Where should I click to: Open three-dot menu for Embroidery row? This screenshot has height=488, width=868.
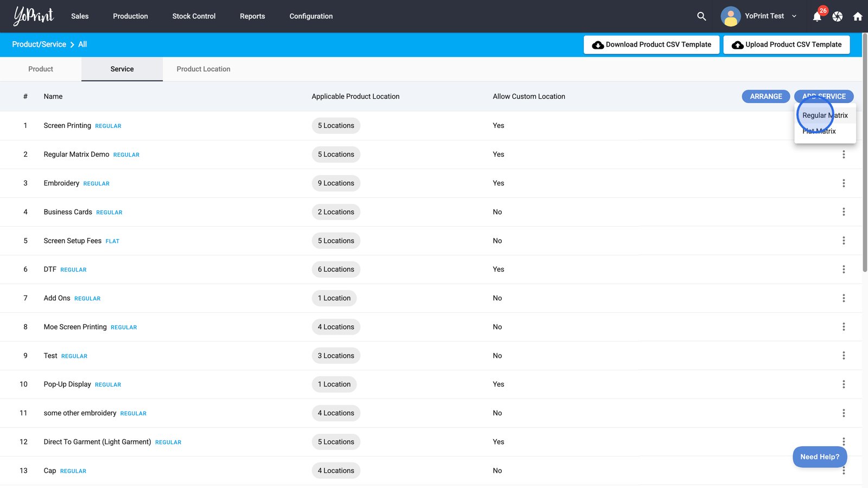(x=844, y=183)
